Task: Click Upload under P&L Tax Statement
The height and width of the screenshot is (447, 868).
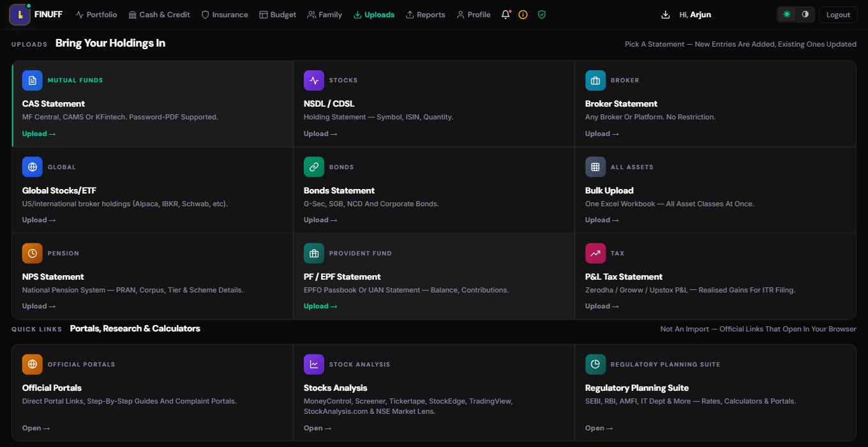Action: (x=602, y=307)
